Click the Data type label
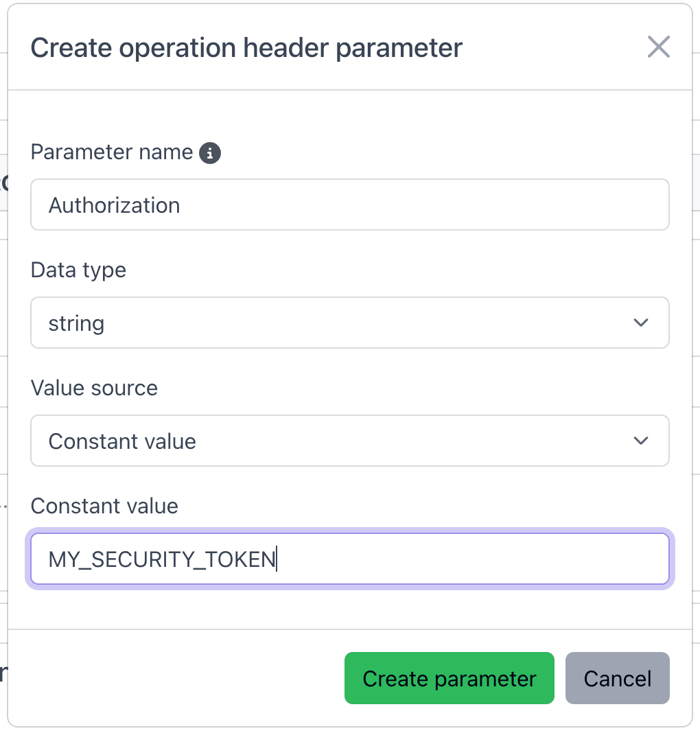Screen dimensions: 700x733 (78, 270)
